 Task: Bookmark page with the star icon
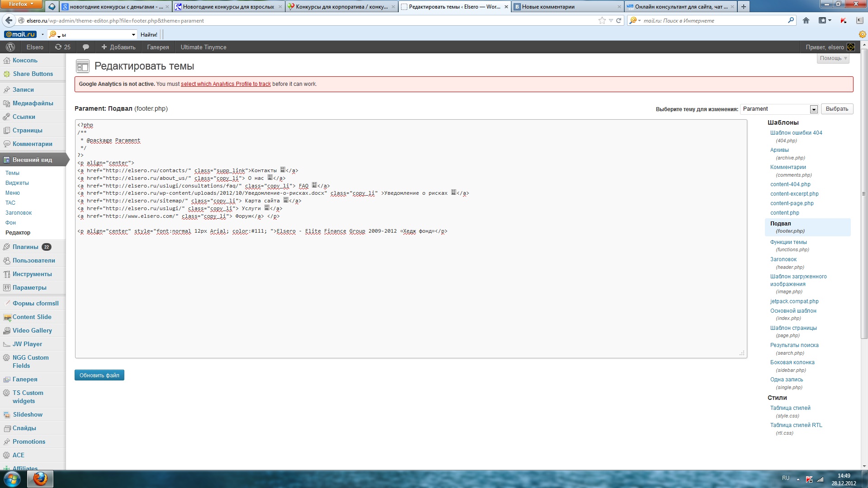[x=602, y=20]
